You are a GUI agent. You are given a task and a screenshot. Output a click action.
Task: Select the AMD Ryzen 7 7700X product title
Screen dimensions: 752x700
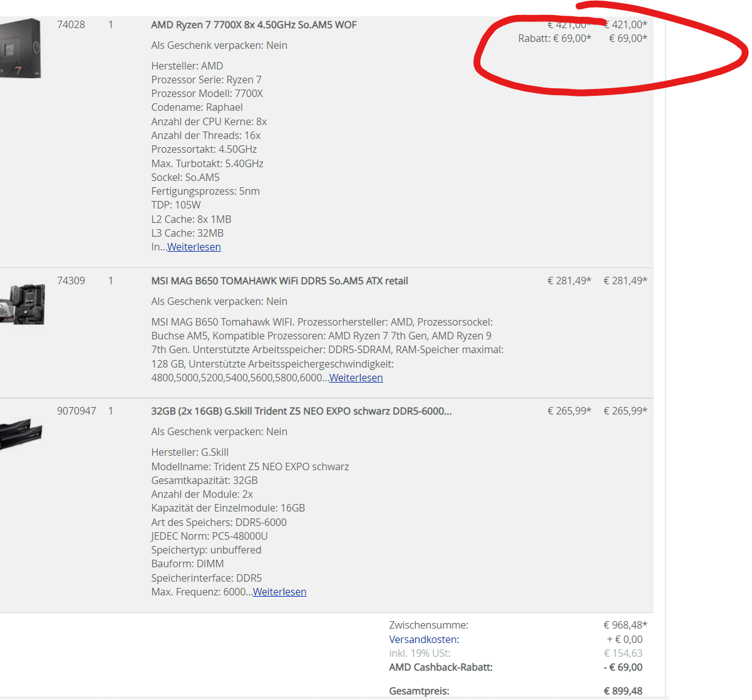pyautogui.click(x=254, y=24)
